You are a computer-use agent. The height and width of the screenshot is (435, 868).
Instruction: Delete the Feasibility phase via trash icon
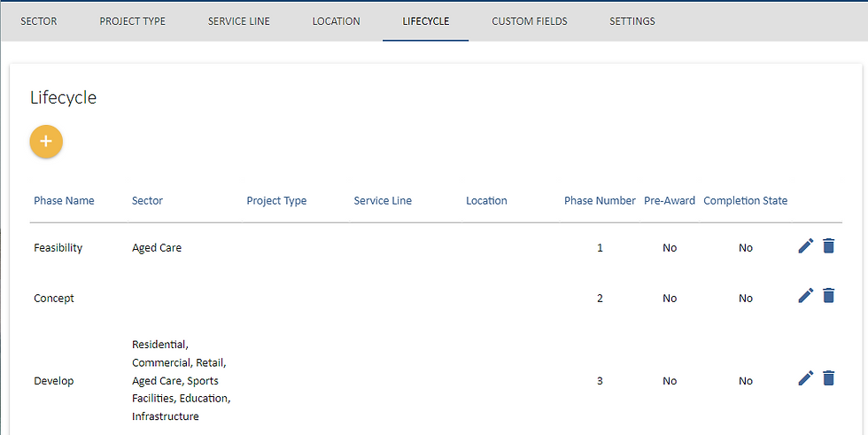(x=828, y=245)
